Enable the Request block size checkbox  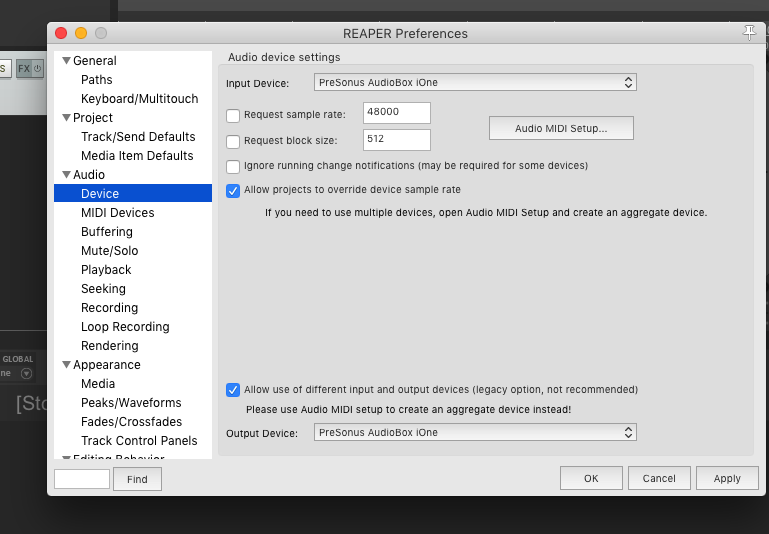tap(233, 141)
